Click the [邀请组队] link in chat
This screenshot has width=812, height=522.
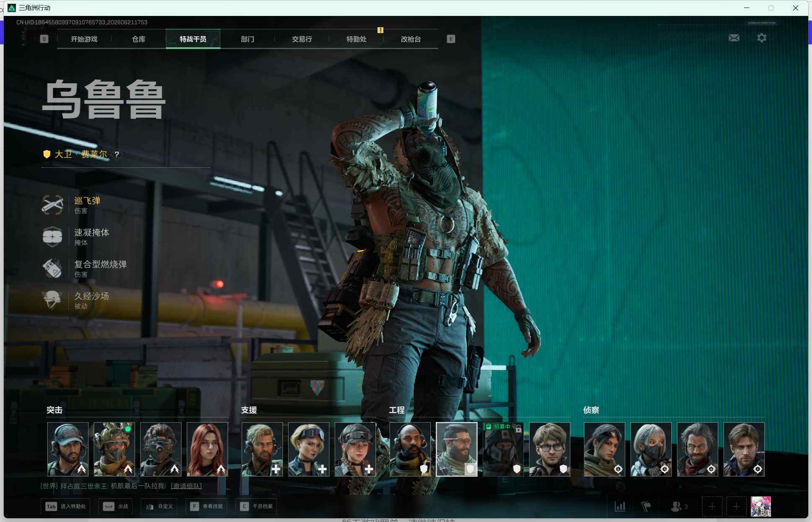tap(186, 486)
